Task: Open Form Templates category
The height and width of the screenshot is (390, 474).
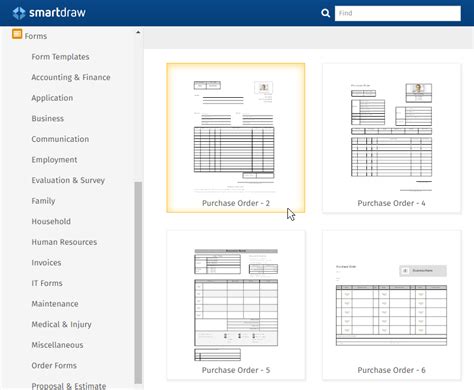Action: click(60, 57)
